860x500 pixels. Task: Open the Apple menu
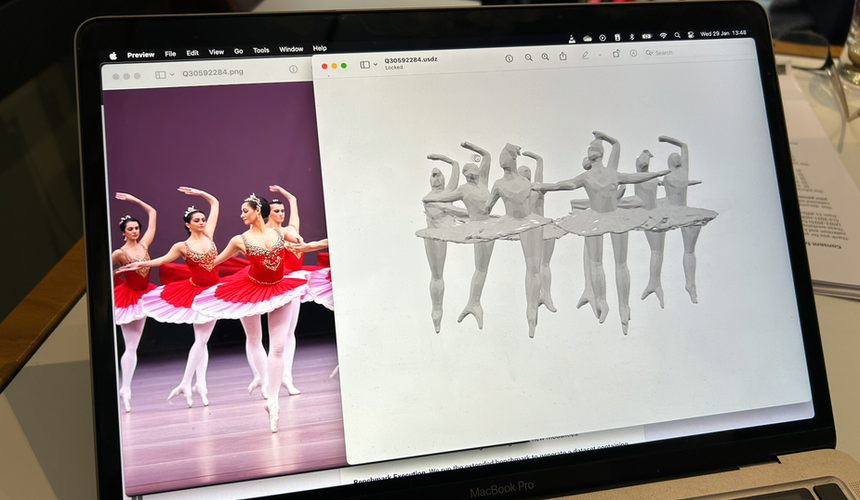[113, 55]
